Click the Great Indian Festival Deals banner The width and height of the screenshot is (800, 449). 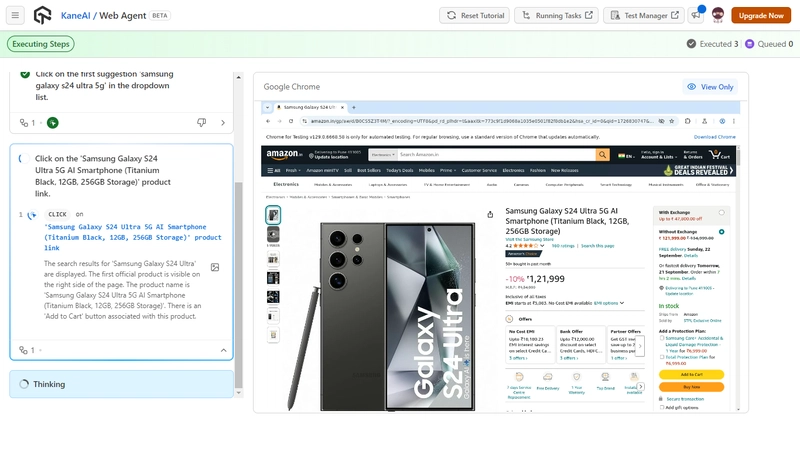[x=699, y=170]
